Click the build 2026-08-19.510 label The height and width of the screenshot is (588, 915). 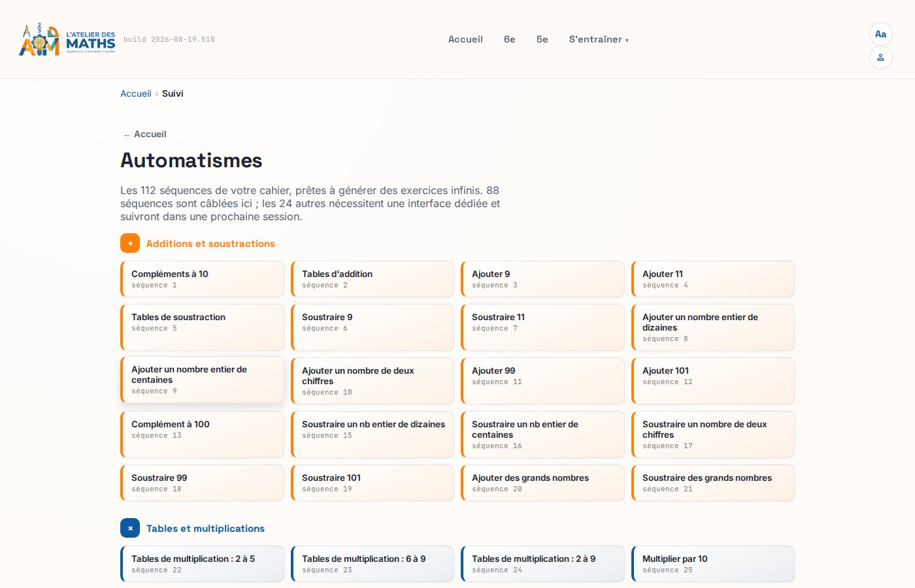pyautogui.click(x=169, y=39)
